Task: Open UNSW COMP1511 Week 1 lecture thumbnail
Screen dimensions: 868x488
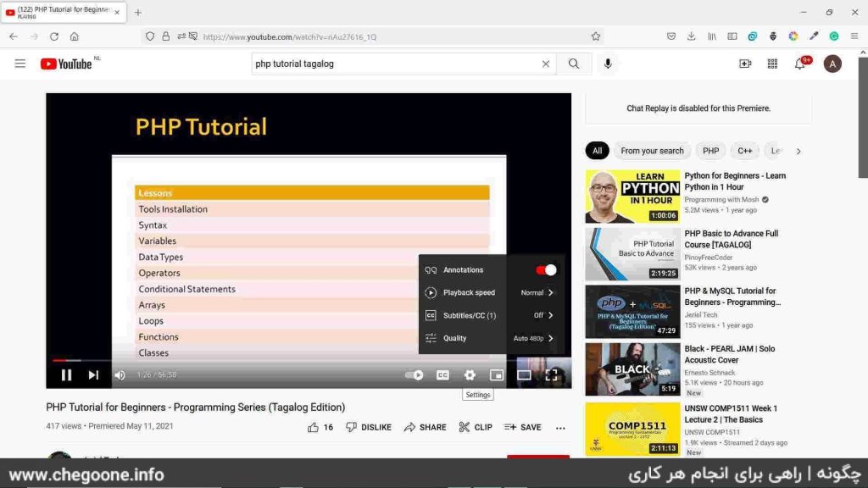Action: tap(632, 429)
